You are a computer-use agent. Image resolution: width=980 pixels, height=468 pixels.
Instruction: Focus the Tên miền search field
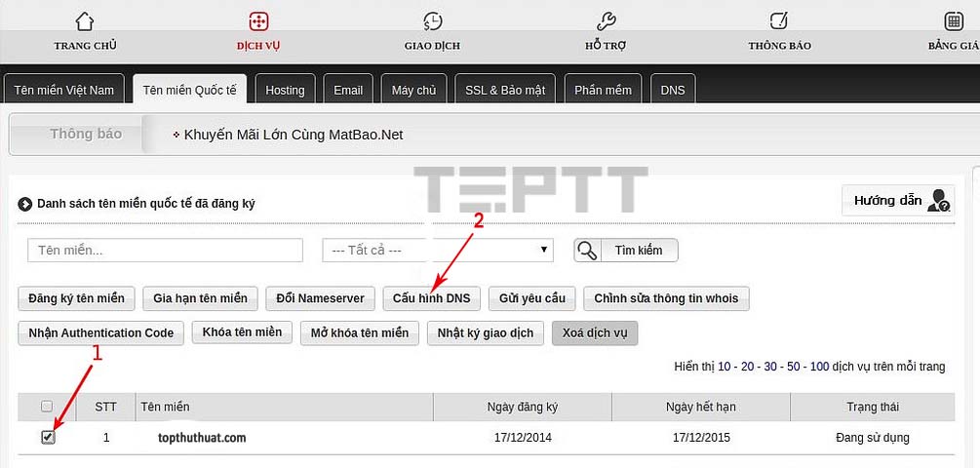coord(165,251)
